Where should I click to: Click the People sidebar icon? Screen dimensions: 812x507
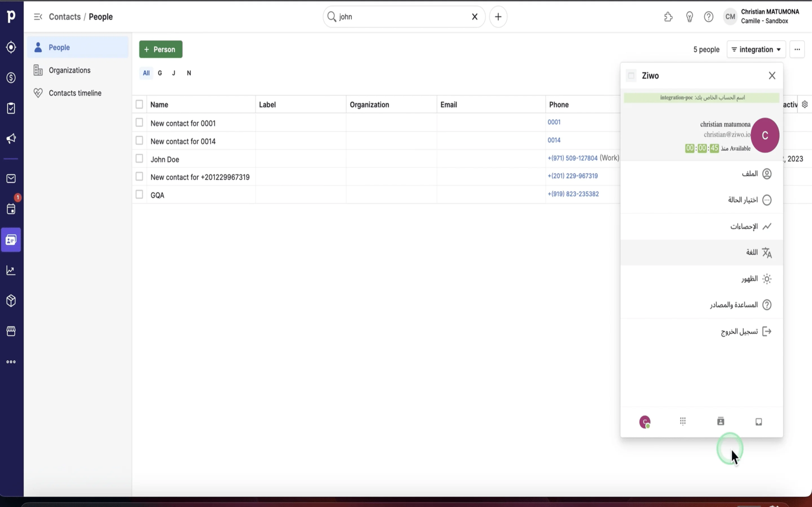(12, 240)
